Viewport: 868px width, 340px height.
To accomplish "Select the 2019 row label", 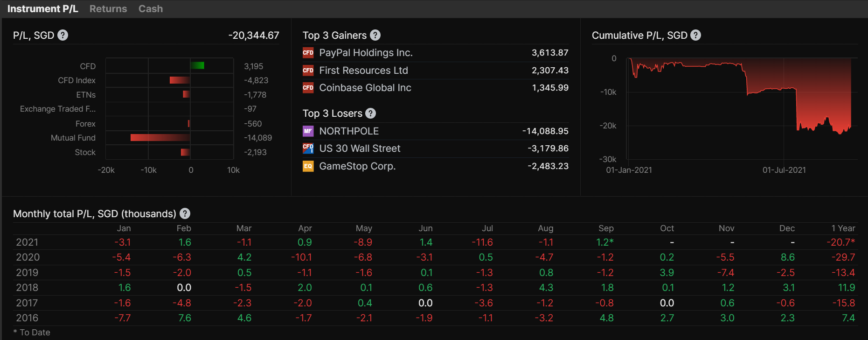I will (27, 273).
